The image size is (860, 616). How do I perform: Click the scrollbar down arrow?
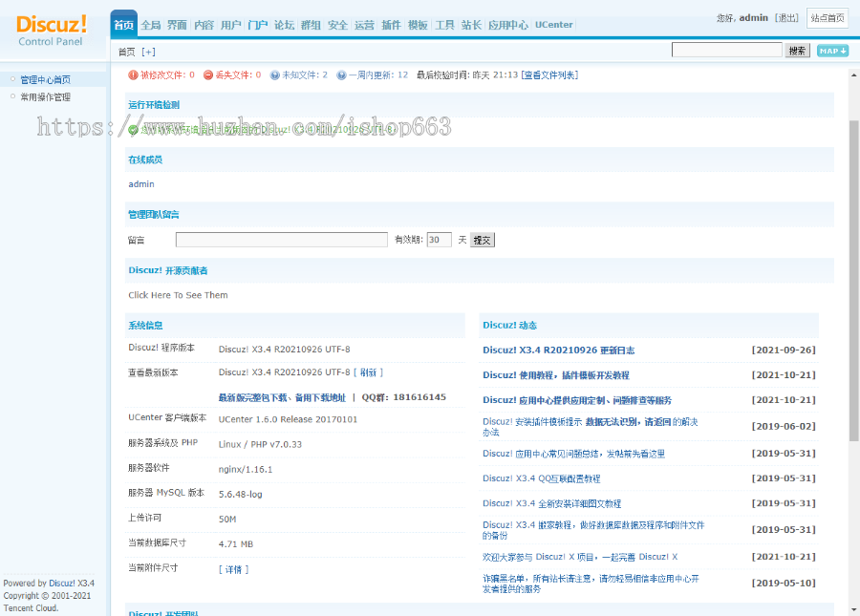pyautogui.click(x=854, y=609)
